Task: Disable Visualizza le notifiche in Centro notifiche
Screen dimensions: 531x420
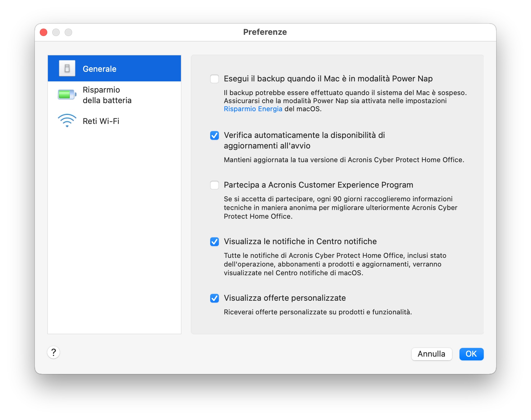Action: click(215, 242)
